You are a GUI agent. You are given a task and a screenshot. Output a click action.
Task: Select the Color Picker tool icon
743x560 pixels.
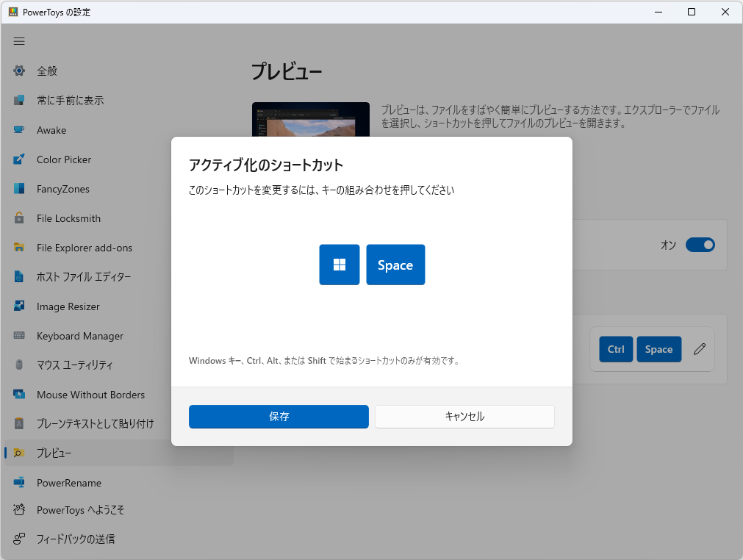pyautogui.click(x=18, y=159)
